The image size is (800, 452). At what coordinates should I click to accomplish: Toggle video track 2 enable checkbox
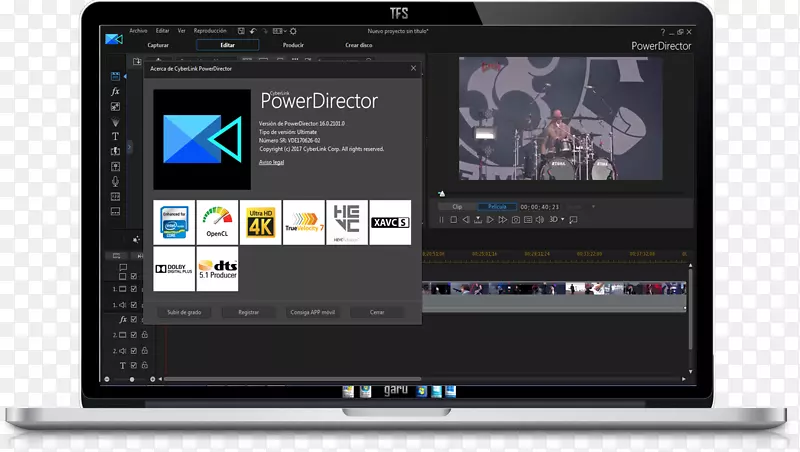(134, 335)
